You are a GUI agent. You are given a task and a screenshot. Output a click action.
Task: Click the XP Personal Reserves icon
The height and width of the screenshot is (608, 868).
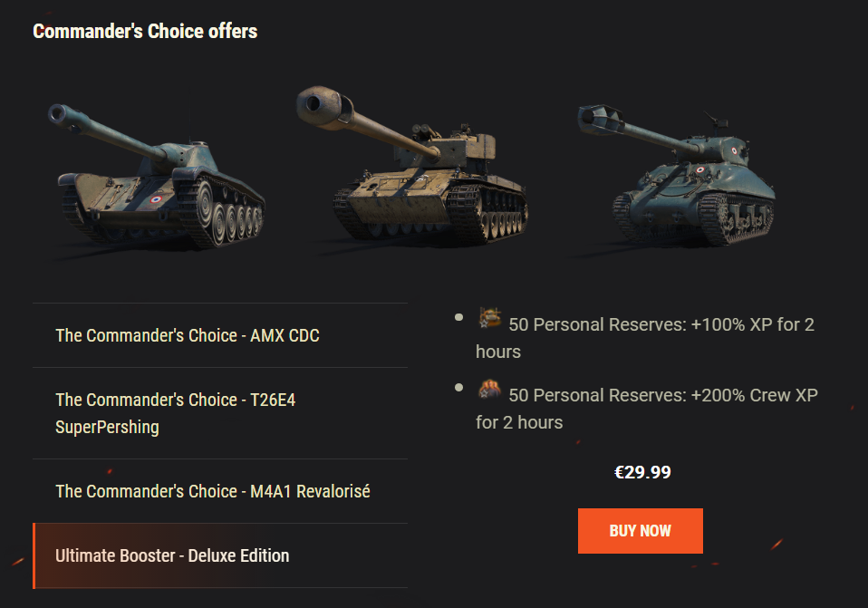coord(490,317)
